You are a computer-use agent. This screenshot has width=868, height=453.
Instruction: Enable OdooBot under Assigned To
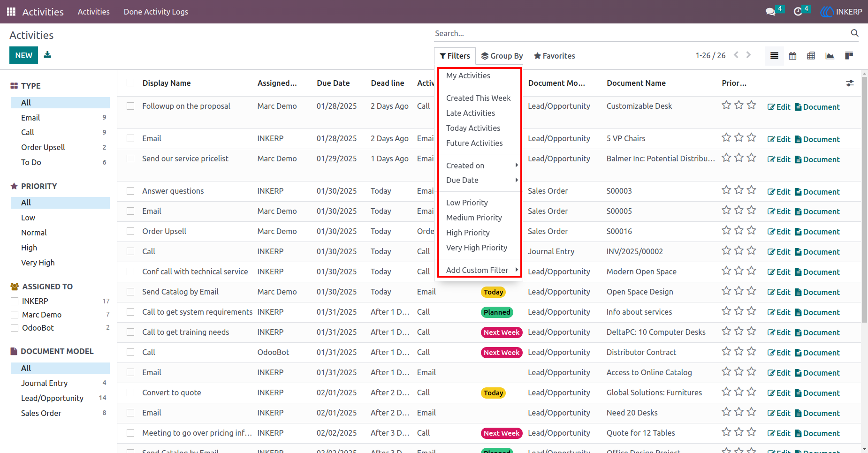pyautogui.click(x=15, y=328)
